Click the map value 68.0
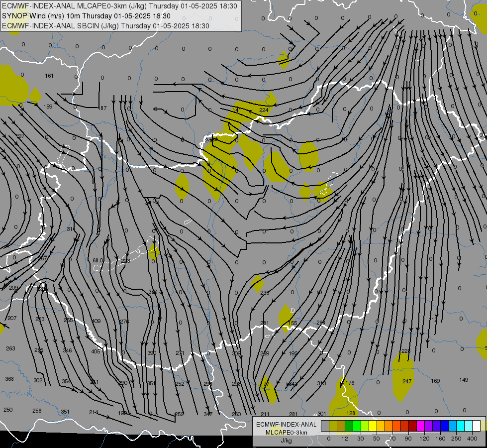 pos(98,260)
